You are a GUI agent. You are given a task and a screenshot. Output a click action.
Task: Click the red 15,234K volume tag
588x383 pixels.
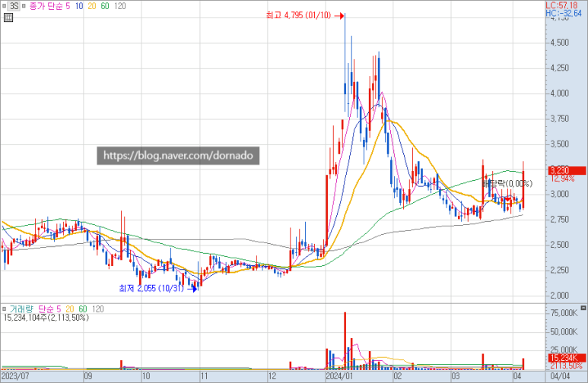click(564, 358)
